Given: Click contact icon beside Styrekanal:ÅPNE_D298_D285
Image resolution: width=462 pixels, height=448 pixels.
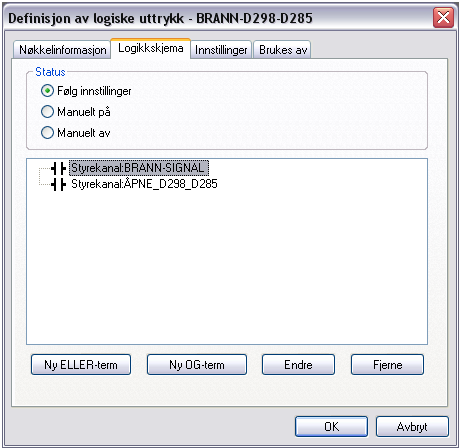Looking at the screenshot, I should click(59, 184).
